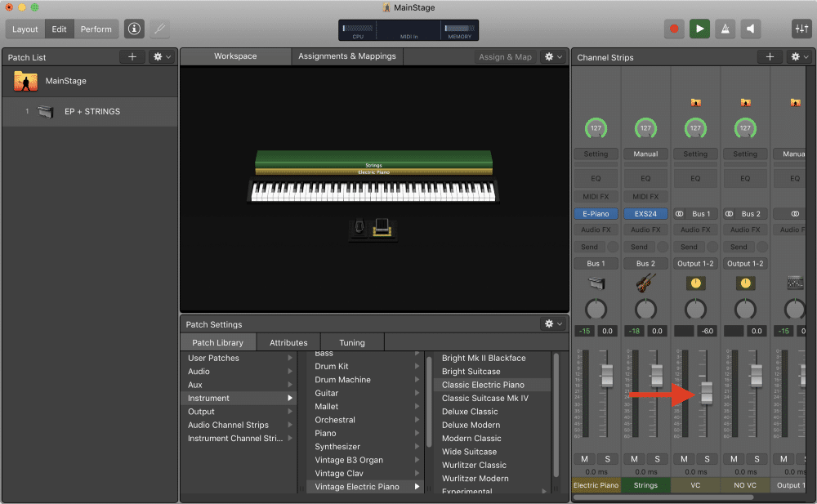Click the violin icon on Strings strip

[x=645, y=283]
